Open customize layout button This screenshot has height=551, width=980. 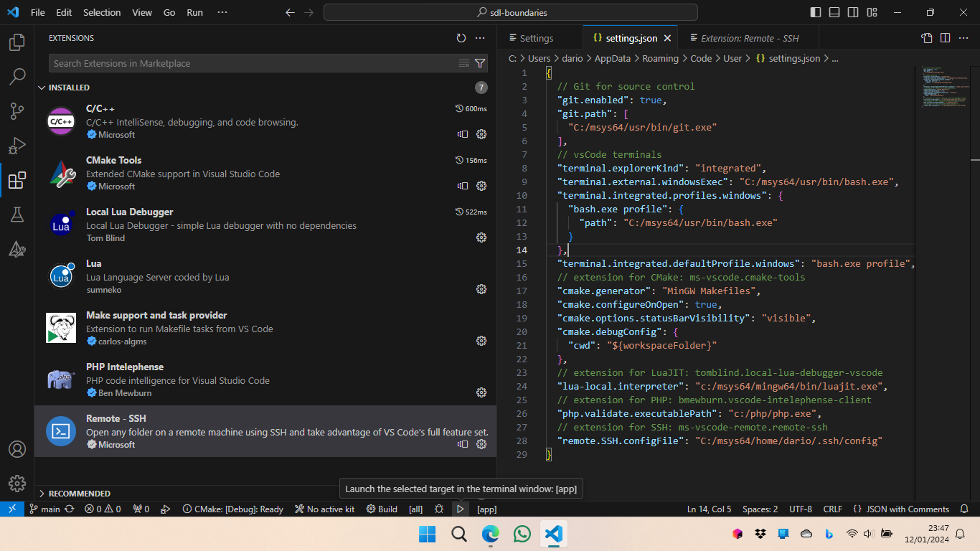[872, 12]
